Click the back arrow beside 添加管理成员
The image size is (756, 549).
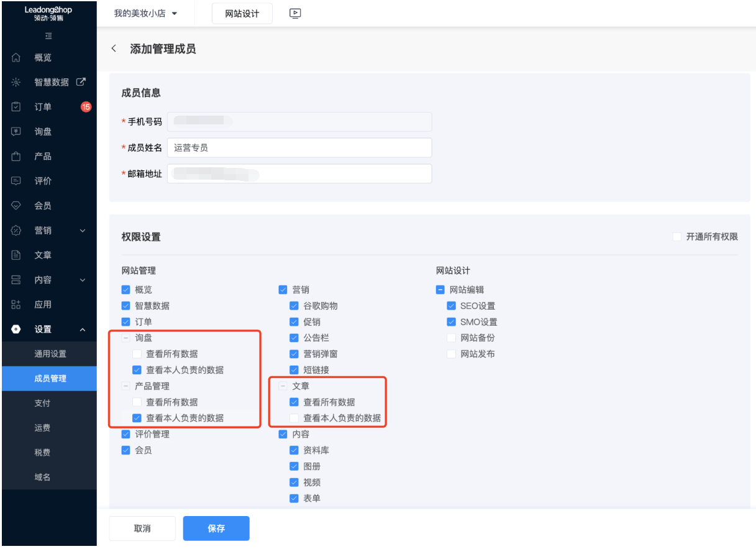point(114,48)
